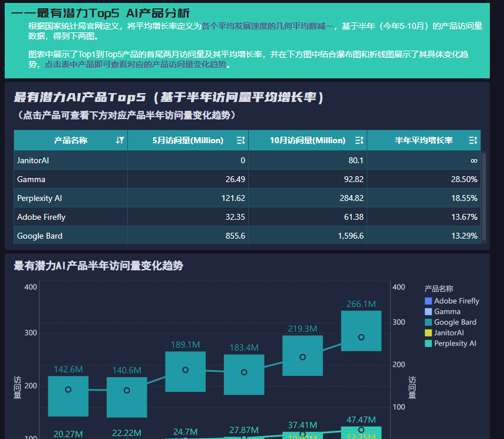The width and height of the screenshot is (504, 439).
Task: Click sort icon on 5月访问量(Million) column
Action: coord(241,140)
